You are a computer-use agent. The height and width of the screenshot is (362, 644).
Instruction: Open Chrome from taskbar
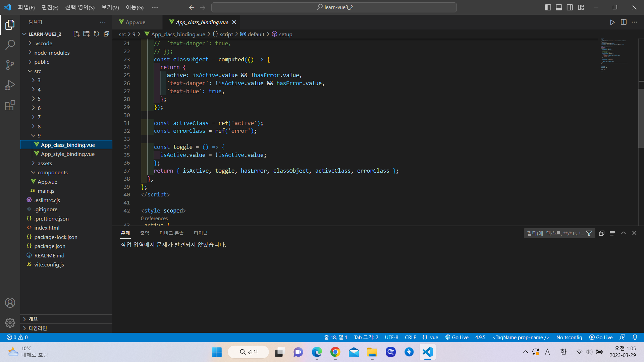pos(335,352)
